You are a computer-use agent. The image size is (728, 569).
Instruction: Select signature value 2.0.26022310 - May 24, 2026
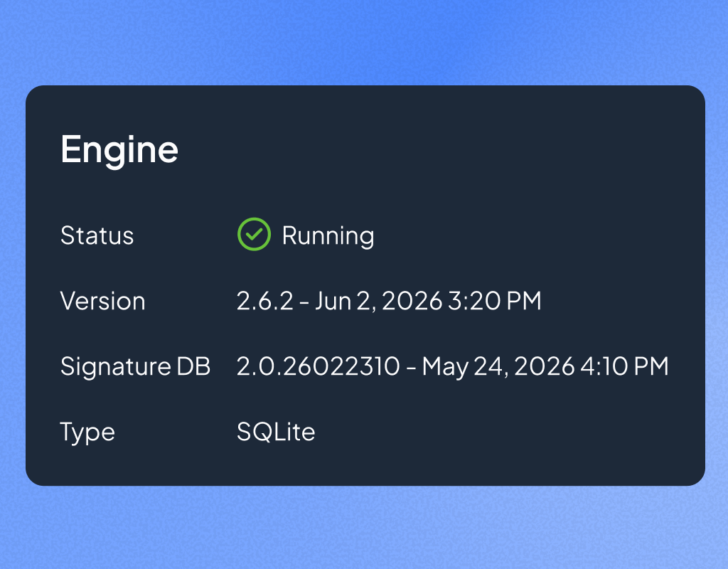453,366
